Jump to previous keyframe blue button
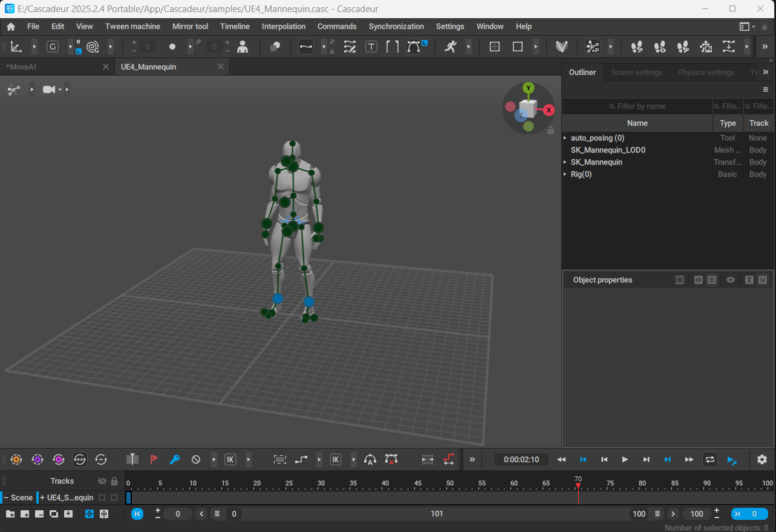This screenshot has height=532, width=776. (x=583, y=459)
